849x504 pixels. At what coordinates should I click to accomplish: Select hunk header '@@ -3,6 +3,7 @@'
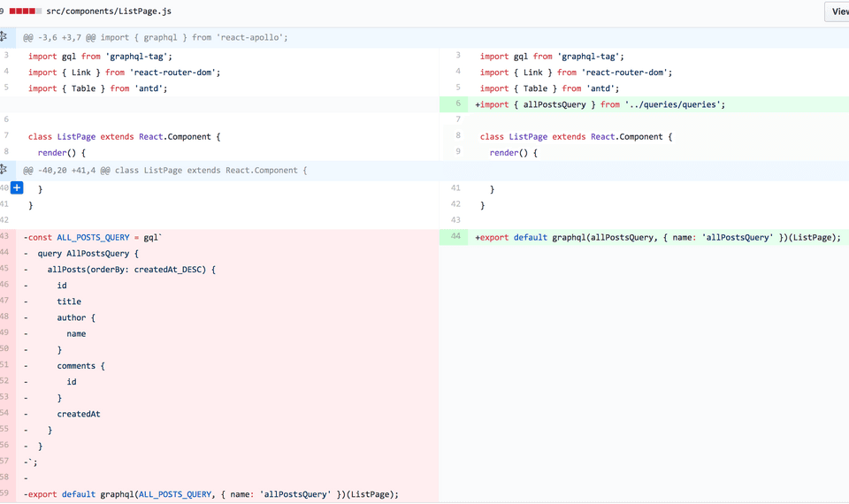(59, 37)
